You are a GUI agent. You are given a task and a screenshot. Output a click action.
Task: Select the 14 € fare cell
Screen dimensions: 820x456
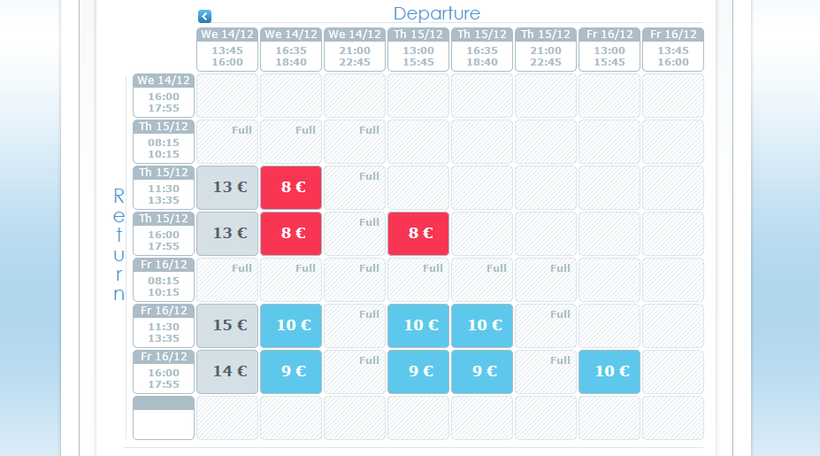[x=227, y=371]
